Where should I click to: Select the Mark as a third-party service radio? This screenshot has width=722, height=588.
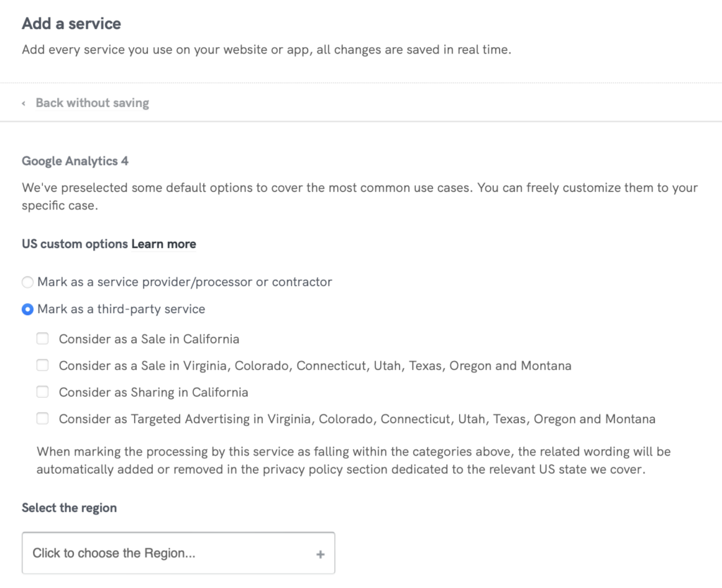(27, 309)
